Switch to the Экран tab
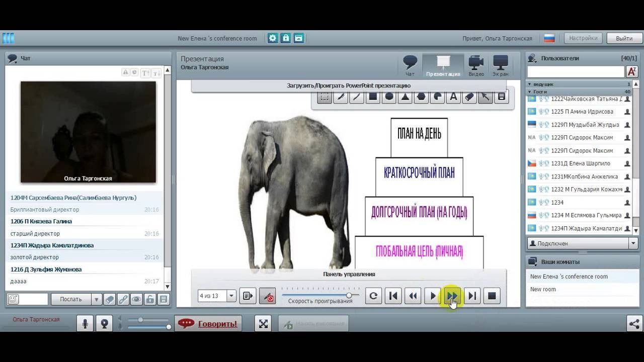Viewport: 644px width, 362px height. 500,66
